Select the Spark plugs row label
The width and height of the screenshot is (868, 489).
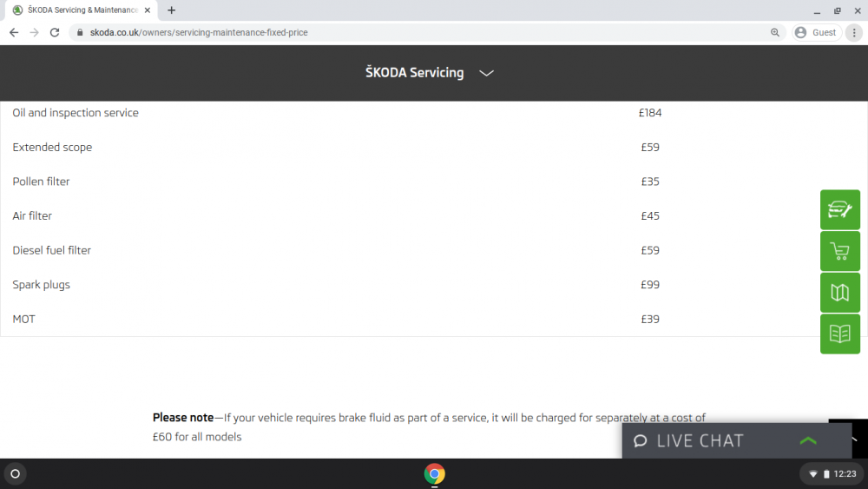point(41,285)
